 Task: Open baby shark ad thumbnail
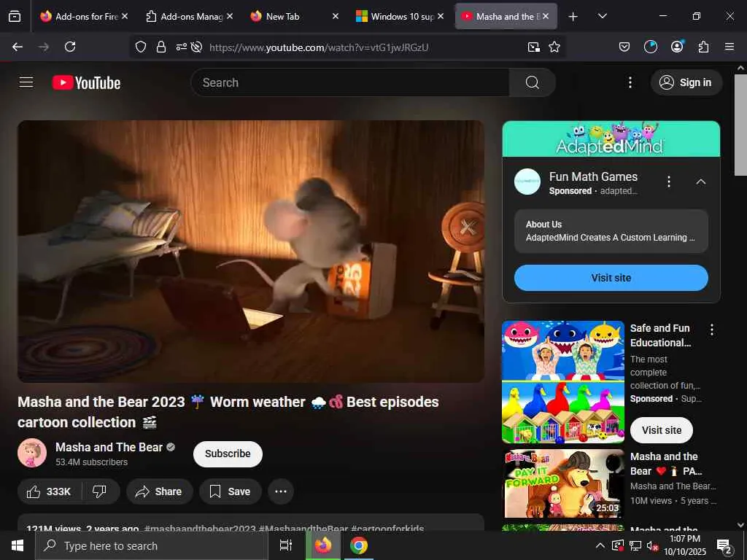tap(563, 382)
